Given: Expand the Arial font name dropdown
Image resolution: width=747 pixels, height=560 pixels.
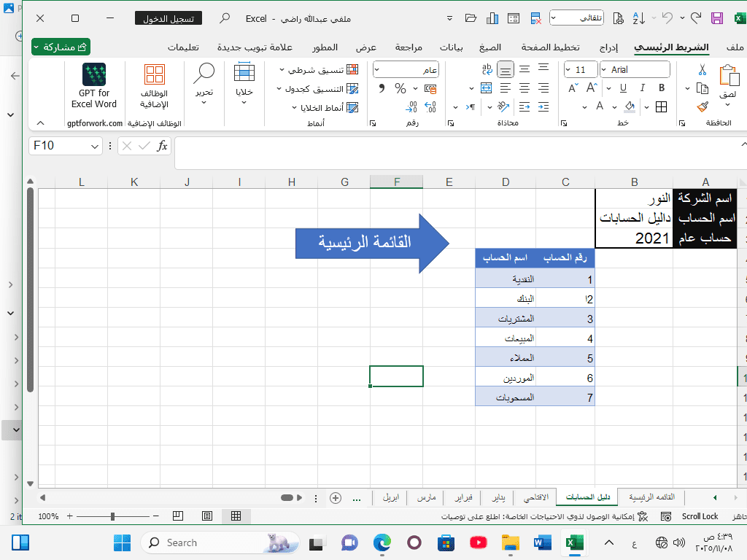Looking at the screenshot, I should point(605,70).
